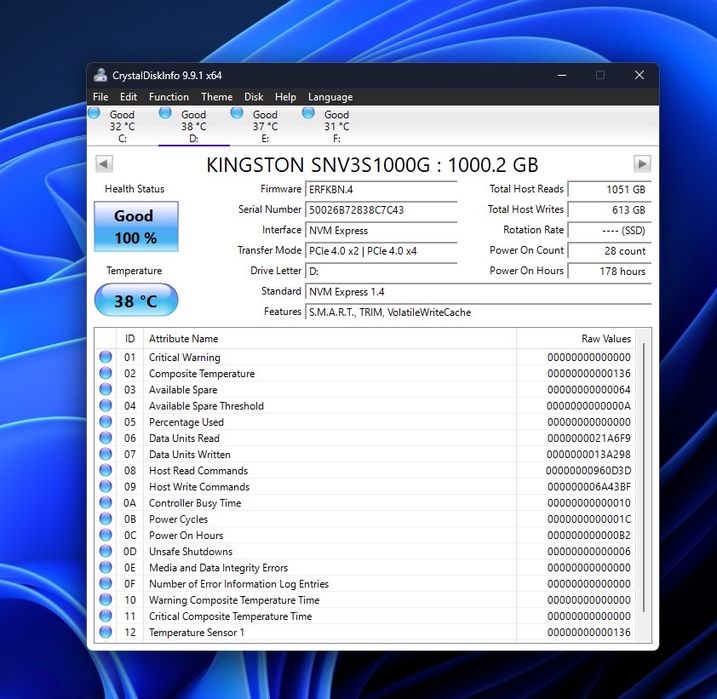Select the F: drive tab
Screen dimensions: 717x699
click(x=337, y=126)
